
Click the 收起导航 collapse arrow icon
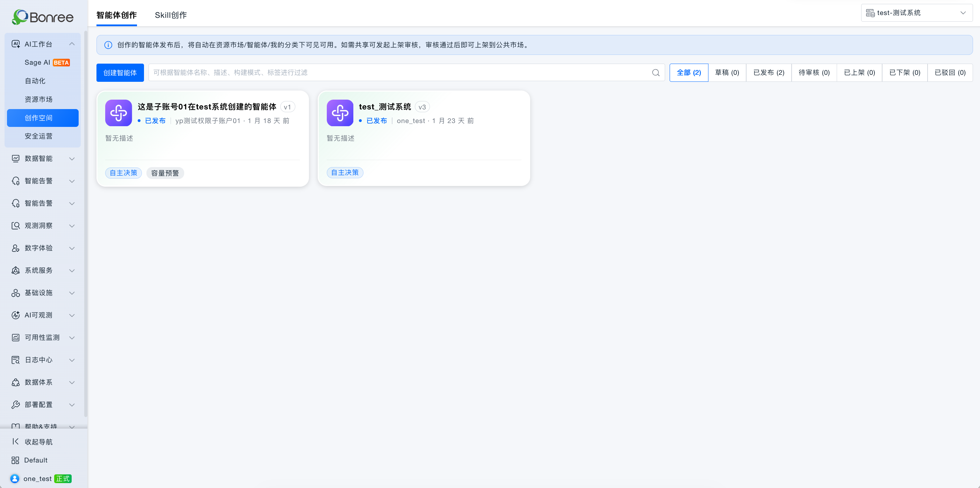[x=15, y=442]
